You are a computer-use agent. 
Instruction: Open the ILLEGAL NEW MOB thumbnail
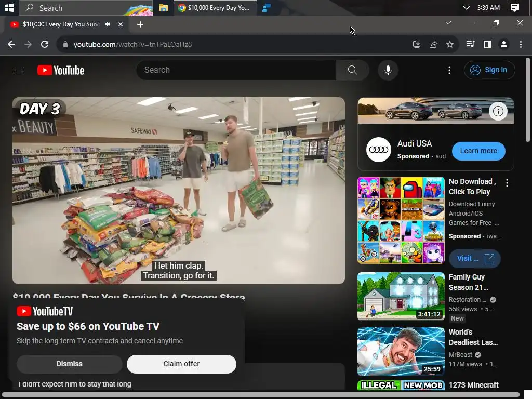coord(401,385)
